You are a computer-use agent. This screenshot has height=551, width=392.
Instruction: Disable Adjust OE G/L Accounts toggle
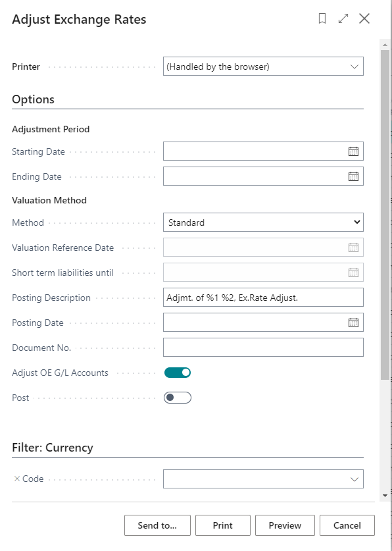[178, 373]
